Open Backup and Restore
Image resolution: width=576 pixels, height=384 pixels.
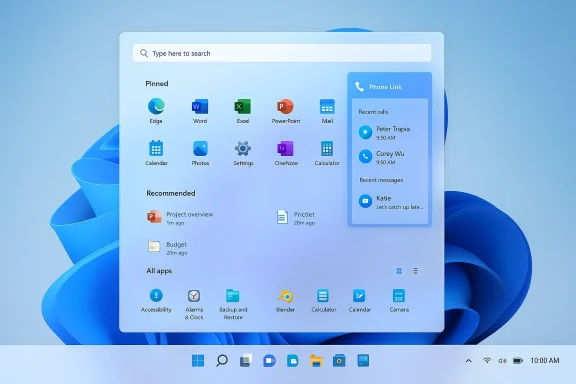[x=233, y=304]
